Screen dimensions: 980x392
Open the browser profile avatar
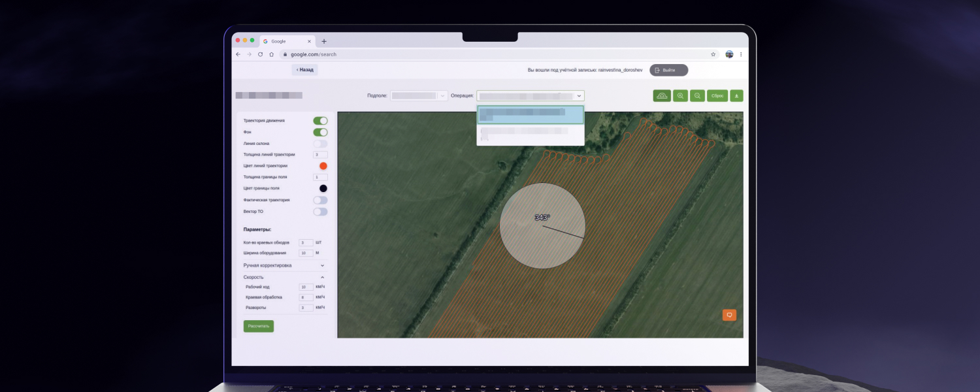pos(729,54)
